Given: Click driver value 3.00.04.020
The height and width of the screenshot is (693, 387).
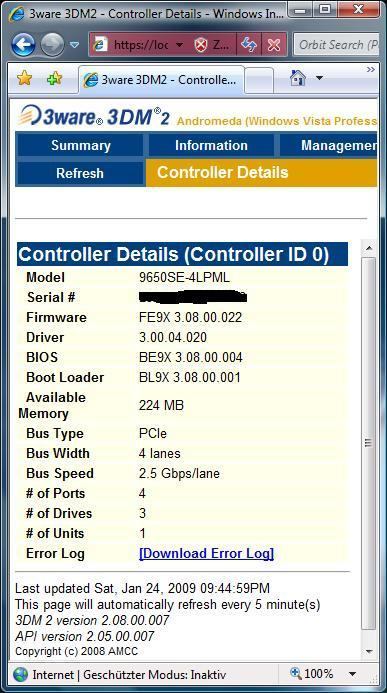Looking at the screenshot, I should (173, 338).
